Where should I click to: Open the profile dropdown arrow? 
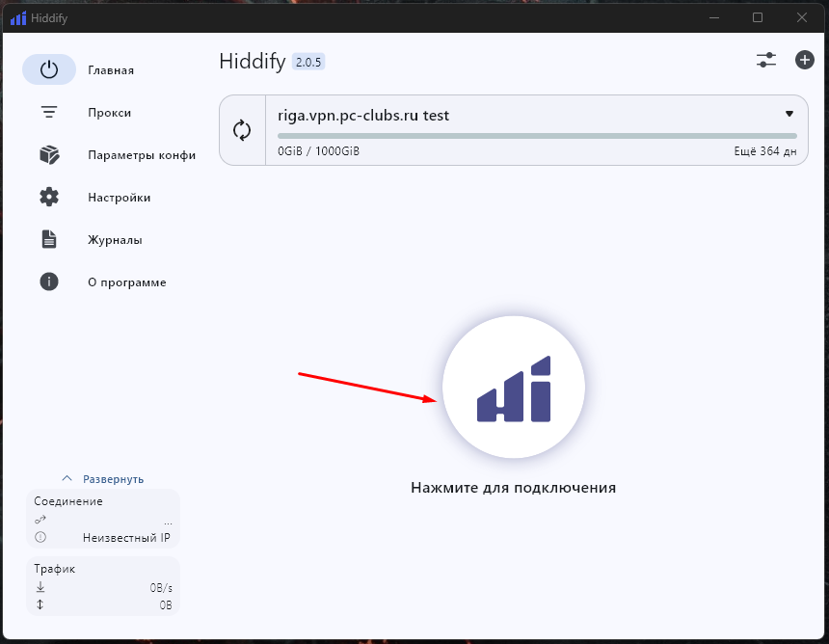[x=789, y=114]
